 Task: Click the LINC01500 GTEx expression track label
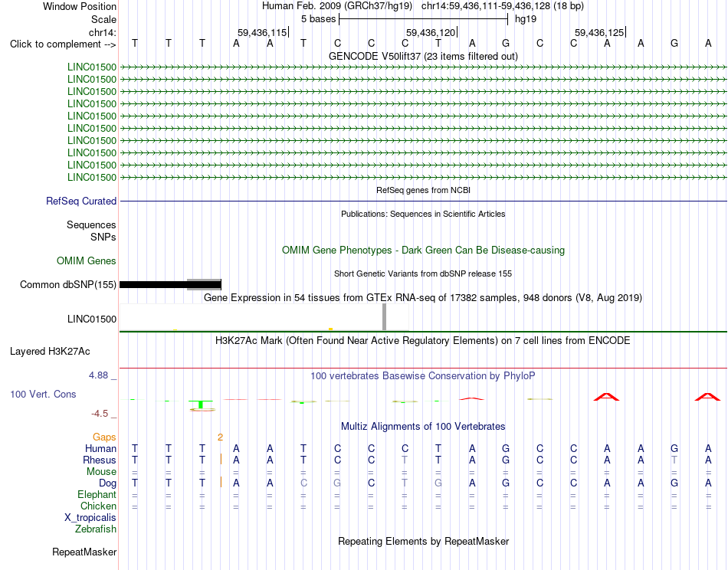point(92,319)
